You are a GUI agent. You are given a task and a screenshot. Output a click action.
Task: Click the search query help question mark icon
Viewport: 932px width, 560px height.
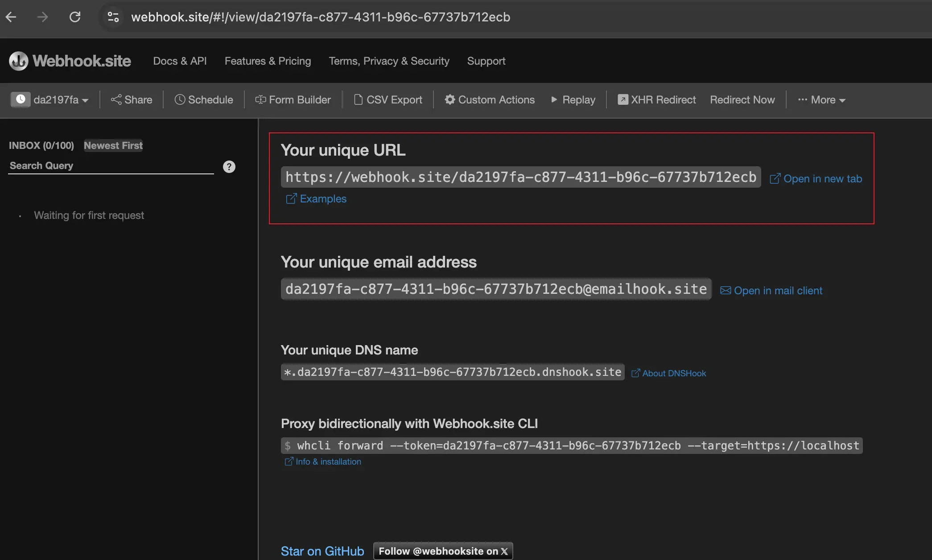tap(229, 167)
